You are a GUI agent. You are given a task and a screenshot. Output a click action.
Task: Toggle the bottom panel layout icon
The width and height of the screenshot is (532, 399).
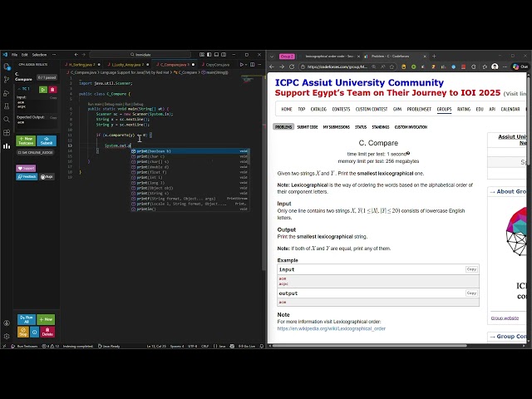[216, 55]
